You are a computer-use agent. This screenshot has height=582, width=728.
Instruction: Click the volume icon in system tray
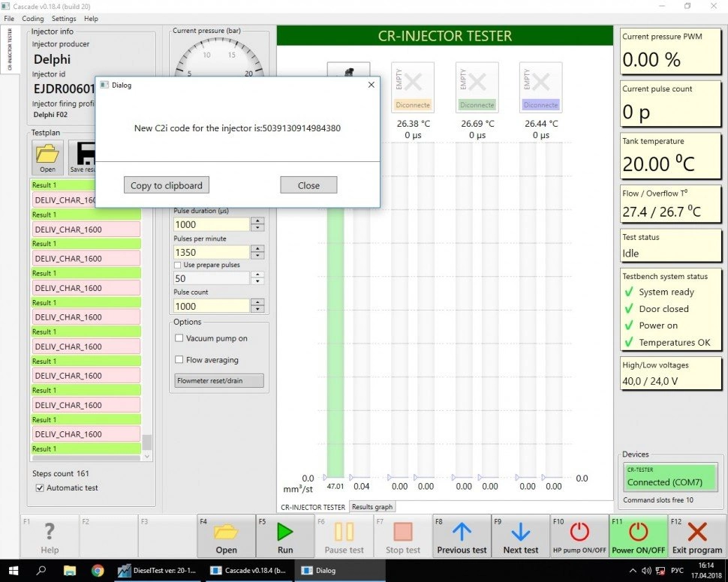(x=646, y=571)
